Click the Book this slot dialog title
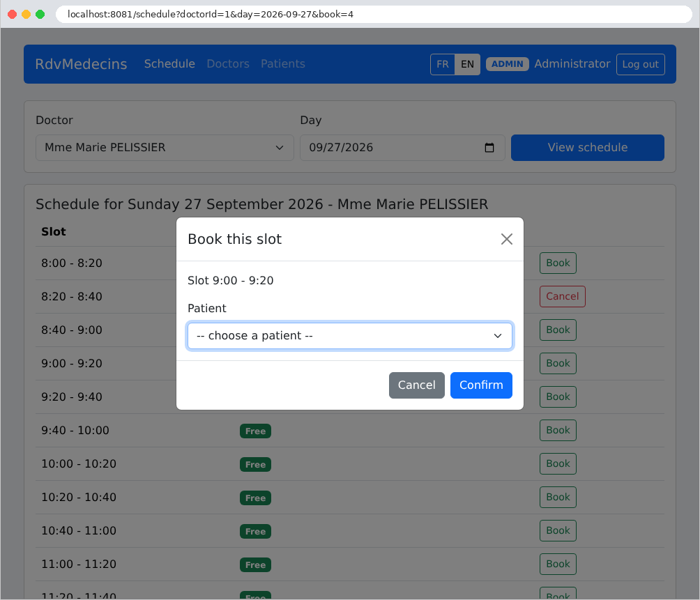 point(235,239)
